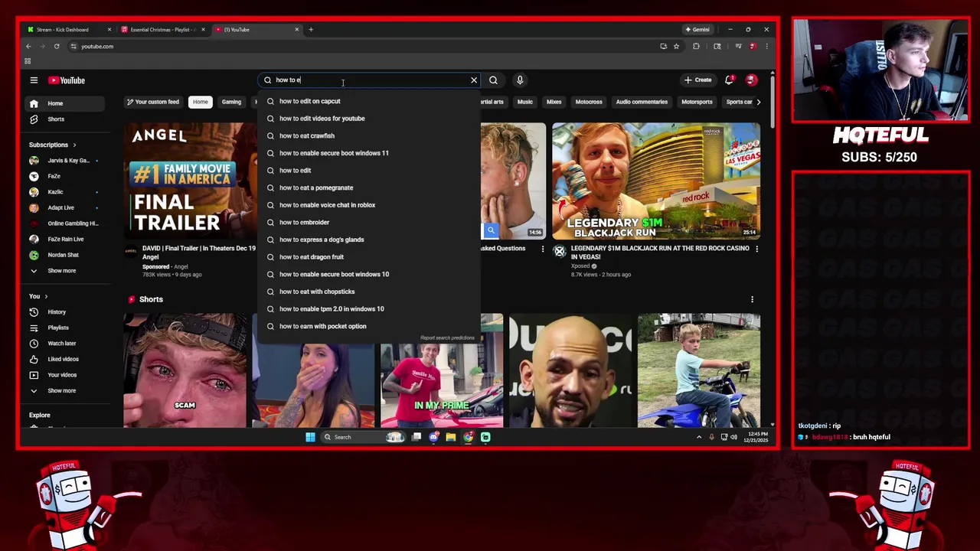980x551 pixels.
Task: Select the Mixes filter chip
Action: (x=554, y=102)
